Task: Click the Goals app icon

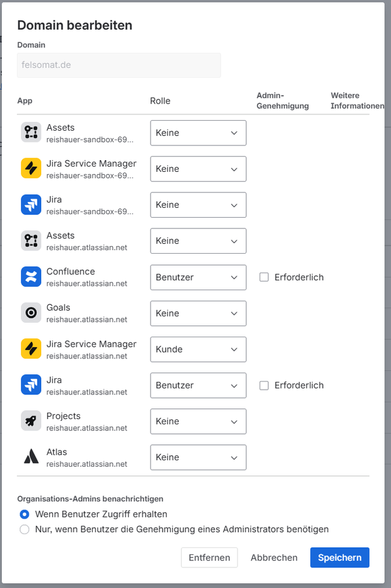Action: [31, 313]
